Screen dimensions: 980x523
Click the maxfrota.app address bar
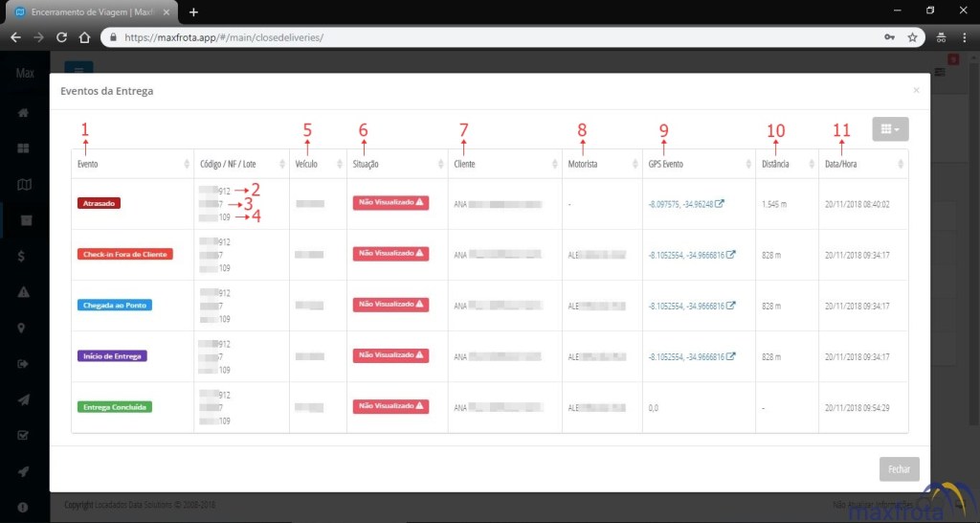[x=479, y=37]
